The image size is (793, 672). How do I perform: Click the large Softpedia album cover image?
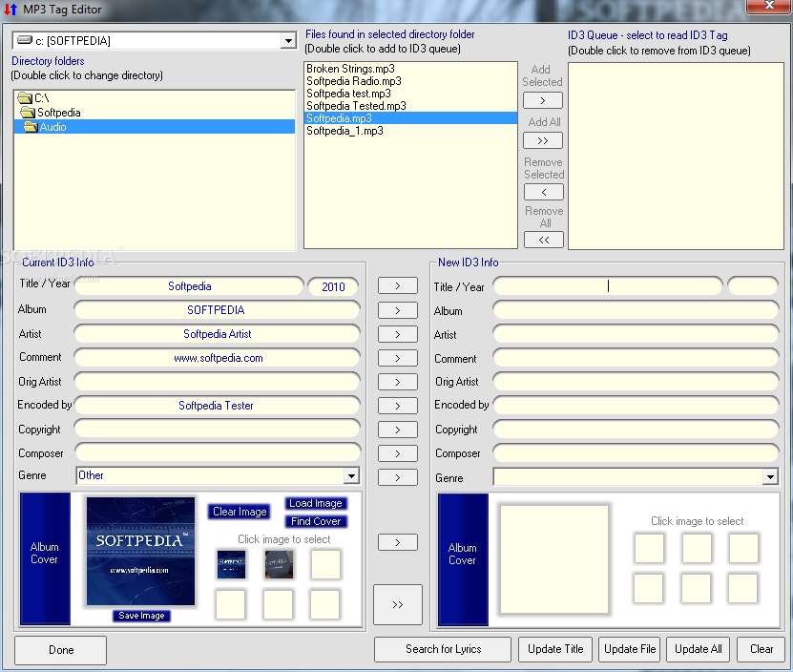(140, 551)
